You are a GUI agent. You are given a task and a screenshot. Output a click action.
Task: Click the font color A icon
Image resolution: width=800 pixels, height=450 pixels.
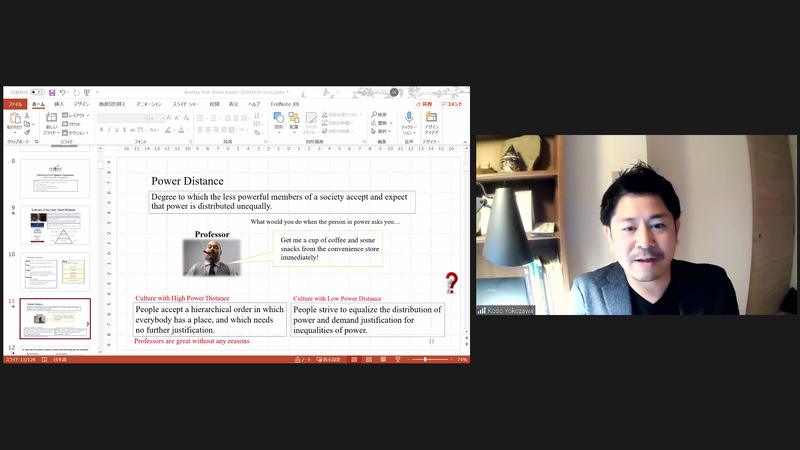point(181,130)
